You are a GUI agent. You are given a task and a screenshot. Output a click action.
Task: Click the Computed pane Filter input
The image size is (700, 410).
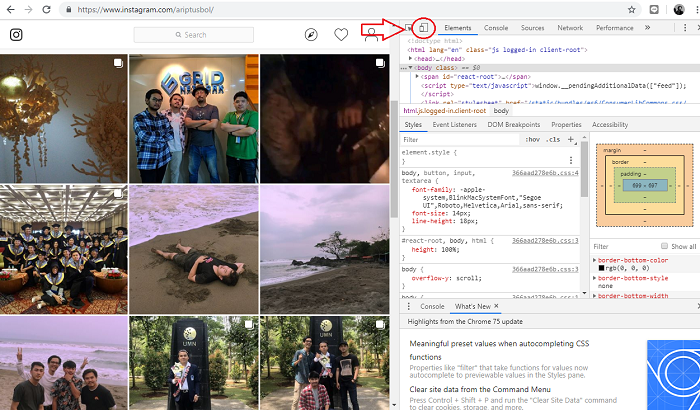point(625,246)
